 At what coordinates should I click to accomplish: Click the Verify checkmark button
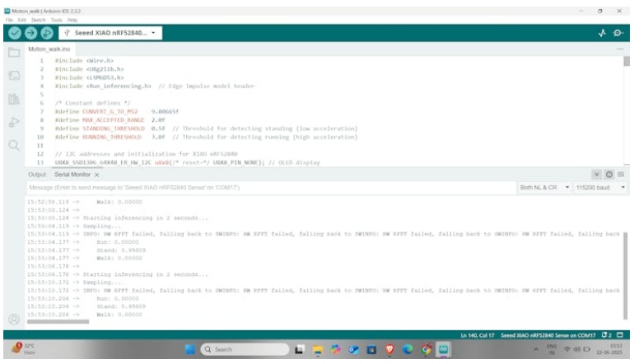(14, 33)
